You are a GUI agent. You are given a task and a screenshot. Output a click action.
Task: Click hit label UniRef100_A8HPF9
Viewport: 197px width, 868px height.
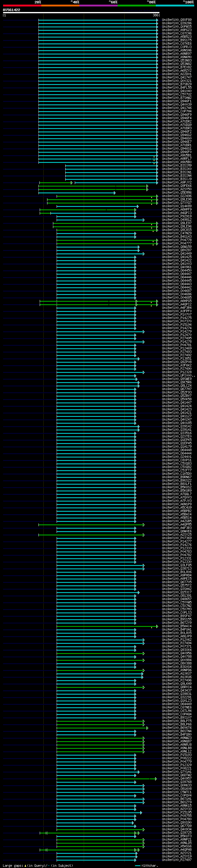point(177,209)
